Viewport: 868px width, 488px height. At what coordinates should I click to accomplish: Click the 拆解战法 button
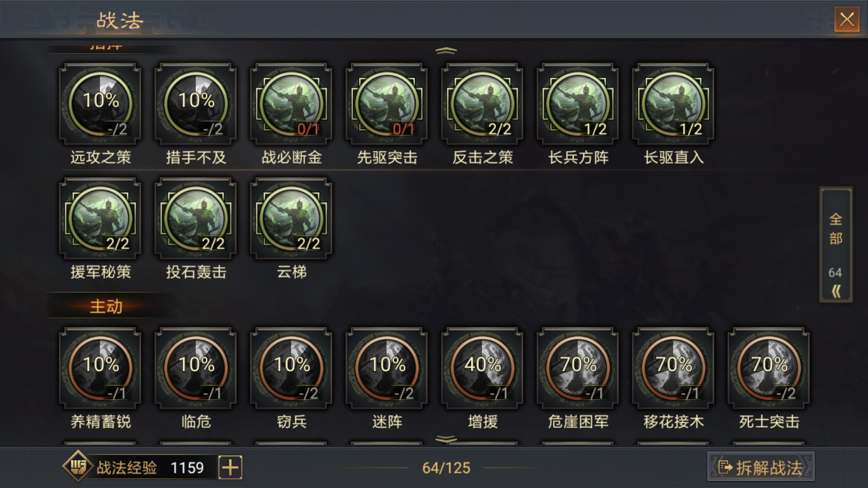[x=761, y=467]
